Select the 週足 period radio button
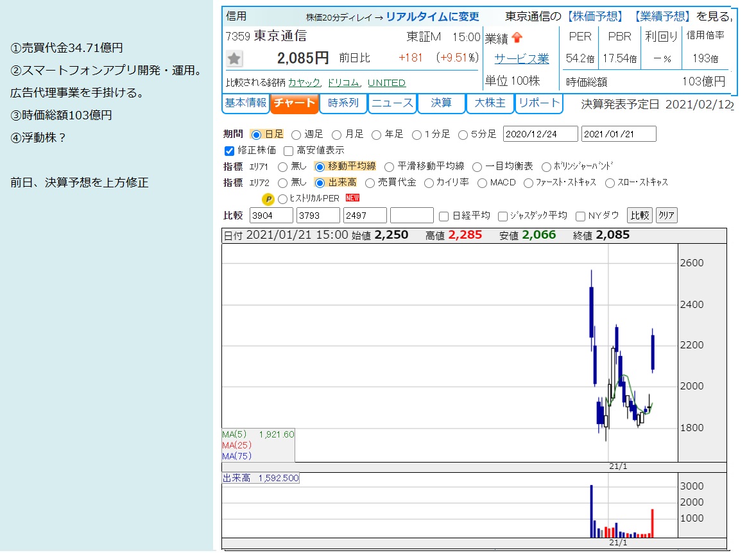Screen dimensions: 756x553 coord(296,135)
